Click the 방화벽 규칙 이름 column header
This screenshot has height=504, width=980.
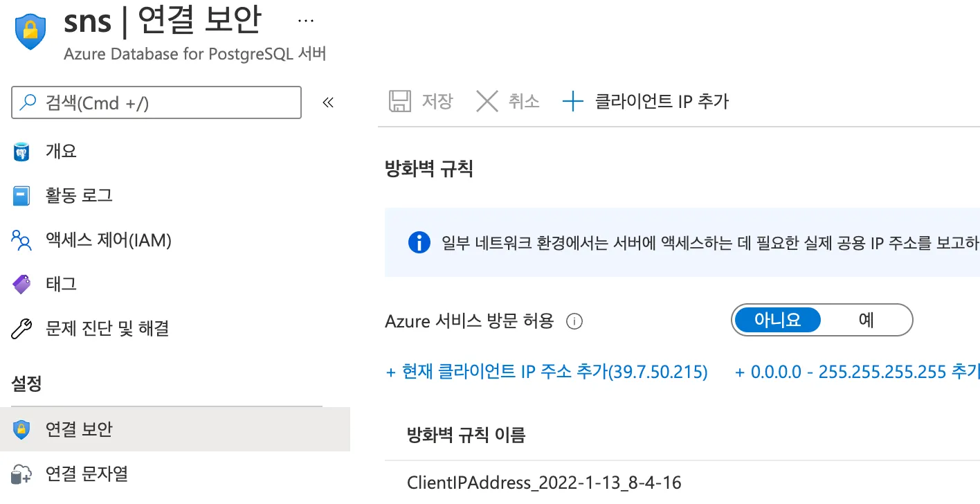(x=466, y=435)
